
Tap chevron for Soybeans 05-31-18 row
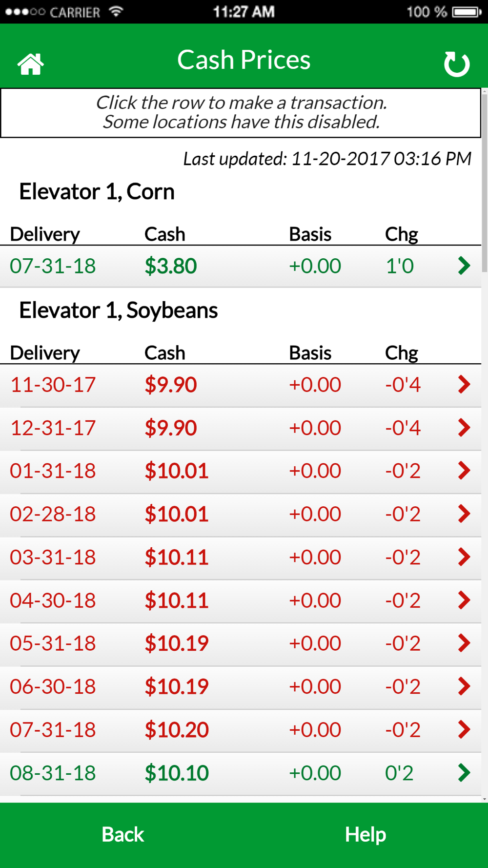464,643
